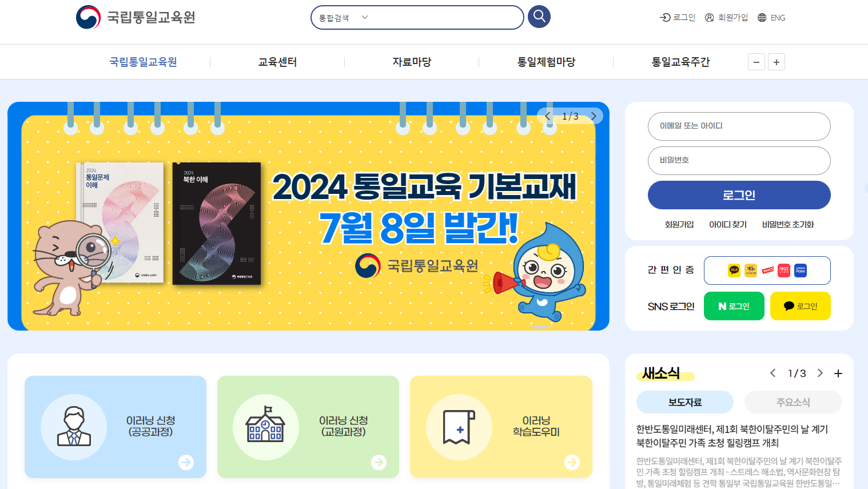
Task: Log in with yellow Kakao 로그인 button
Action: [x=801, y=306]
